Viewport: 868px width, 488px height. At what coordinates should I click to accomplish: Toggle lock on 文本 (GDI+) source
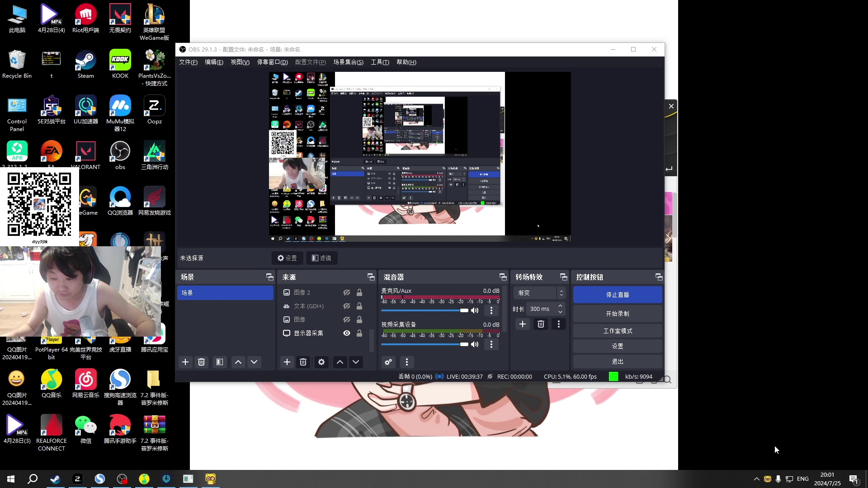pyautogui.click(x=359, y=306)
